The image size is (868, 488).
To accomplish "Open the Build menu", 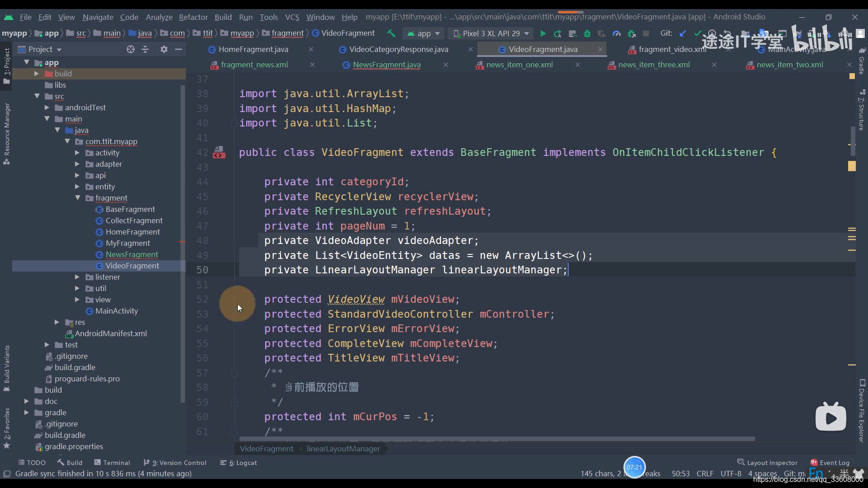I will point(223,17).
